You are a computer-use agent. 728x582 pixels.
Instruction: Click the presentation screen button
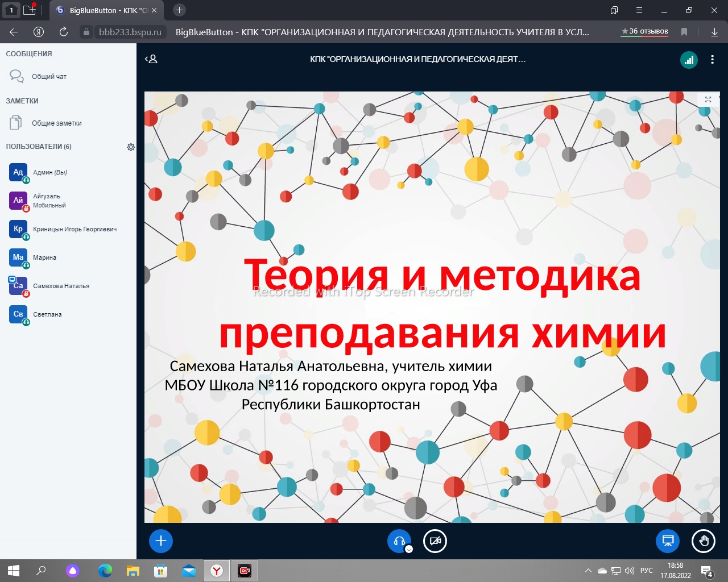668,541
